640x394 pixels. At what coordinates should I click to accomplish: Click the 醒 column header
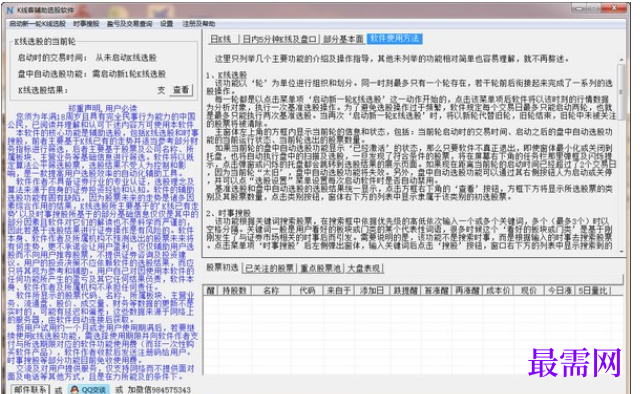(x=210, y=291)
